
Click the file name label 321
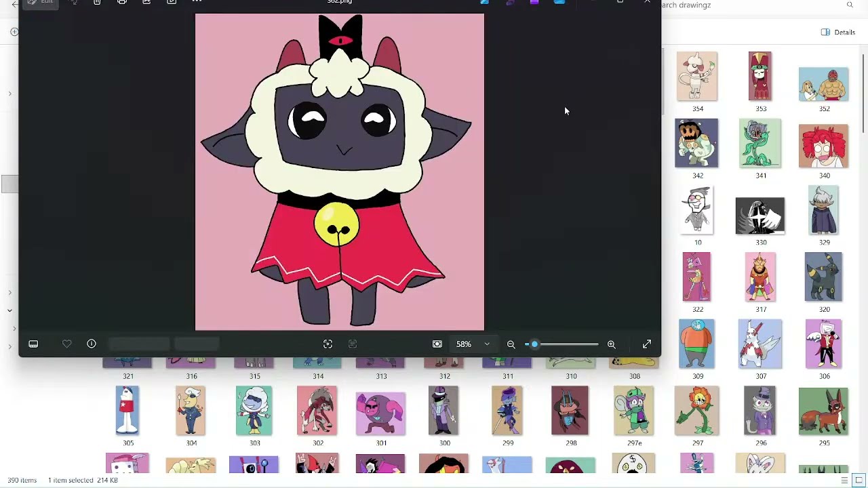coord(128,376)
